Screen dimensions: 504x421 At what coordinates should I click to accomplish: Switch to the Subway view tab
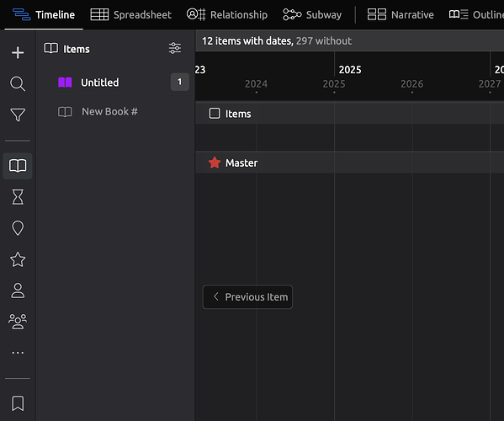(x=312, y=15)
